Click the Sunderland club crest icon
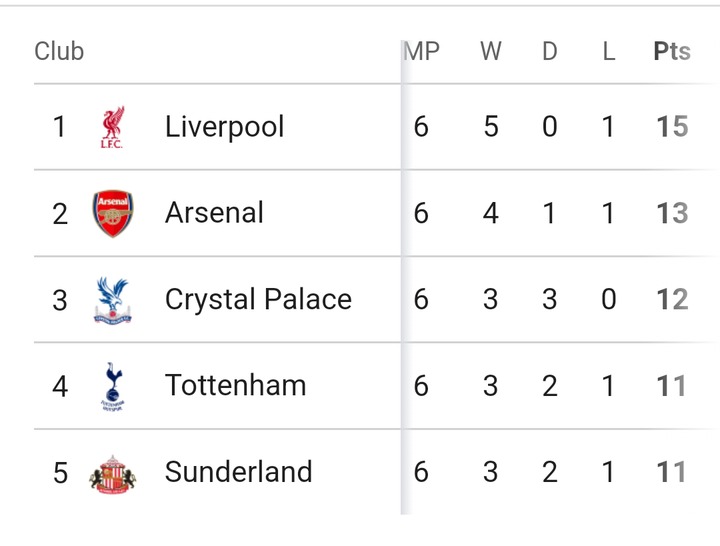This screenshot has height=546, width=720. pyautogui.click(x=112, y=472)
